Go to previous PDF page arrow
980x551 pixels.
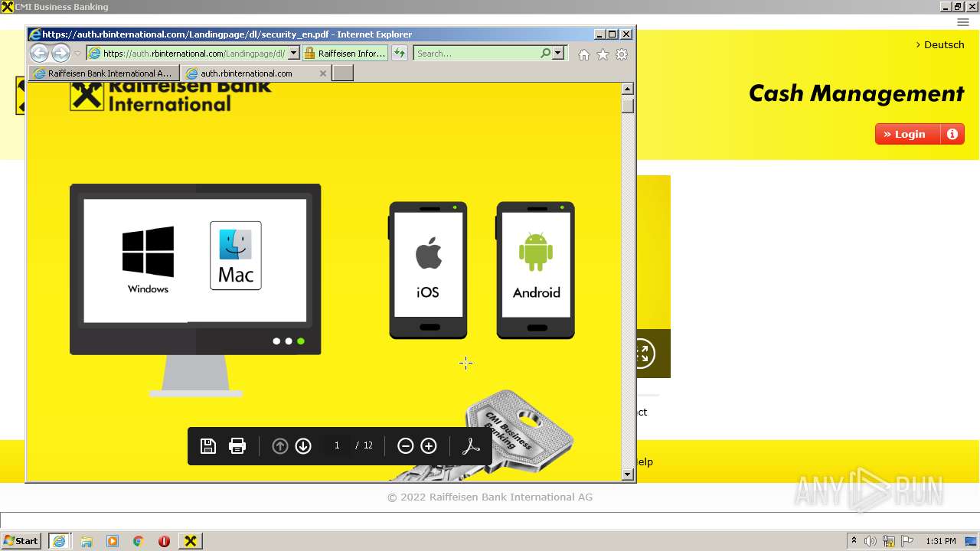[280, 446]
